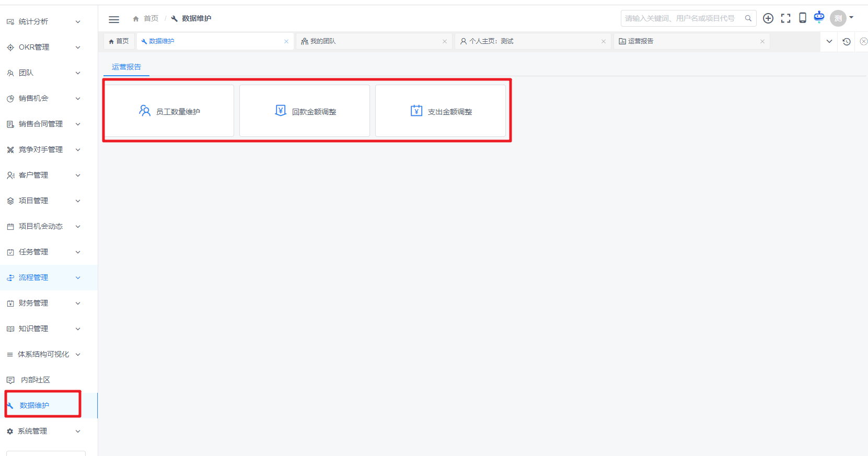Image resolution: width=868 pixels, height=456 pixels.
Task: Open the blue robot assistant icon
Action: (x=819, y=17)
